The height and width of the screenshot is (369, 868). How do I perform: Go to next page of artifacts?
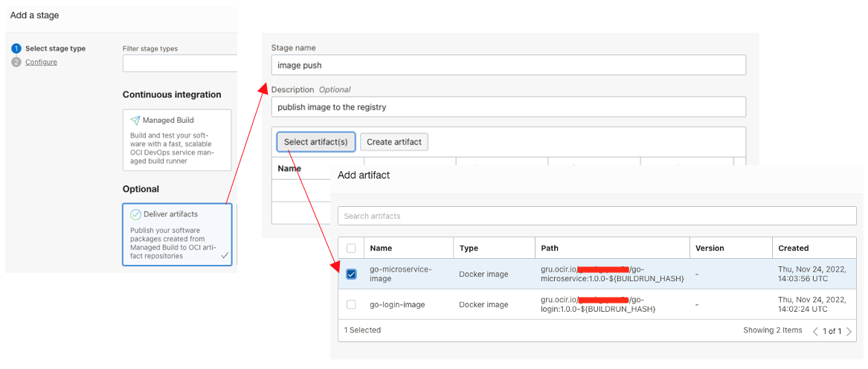tap(849, 331)
